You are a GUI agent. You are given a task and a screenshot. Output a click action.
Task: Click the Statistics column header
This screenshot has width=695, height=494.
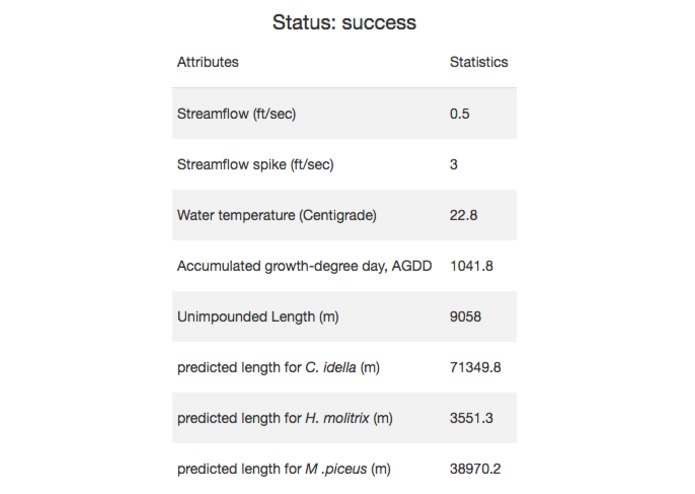click(479, 62)
